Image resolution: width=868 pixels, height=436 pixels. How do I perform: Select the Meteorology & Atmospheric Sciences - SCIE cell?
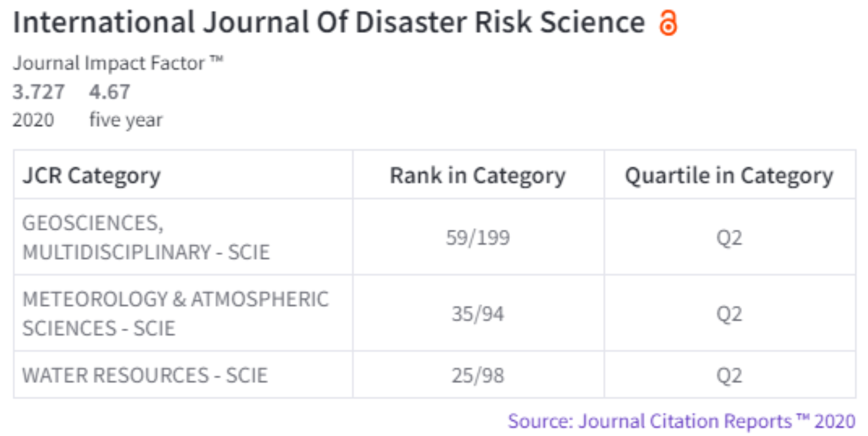[175, 314]
